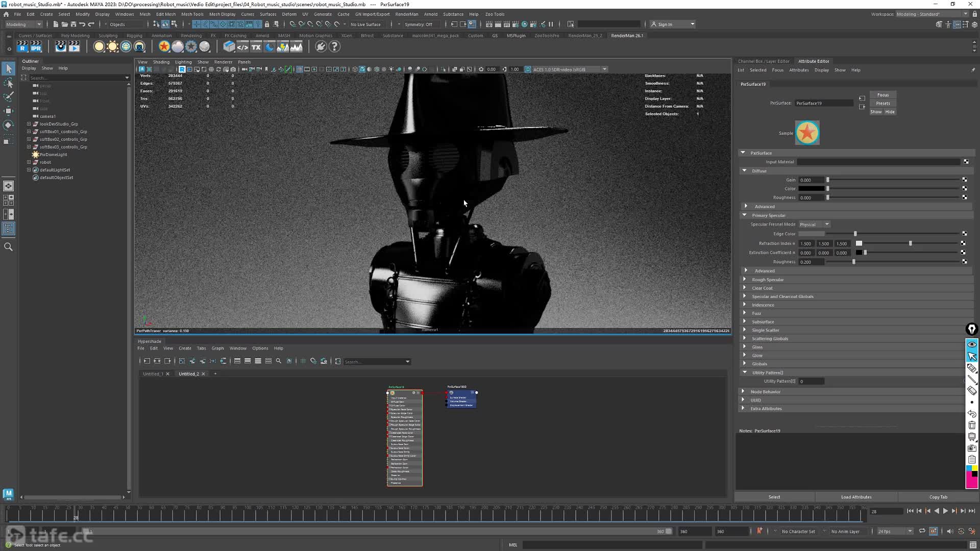The image size is (980, 551).
Task: Collapse the Diffuse section
Action: [x=744, y=171]
